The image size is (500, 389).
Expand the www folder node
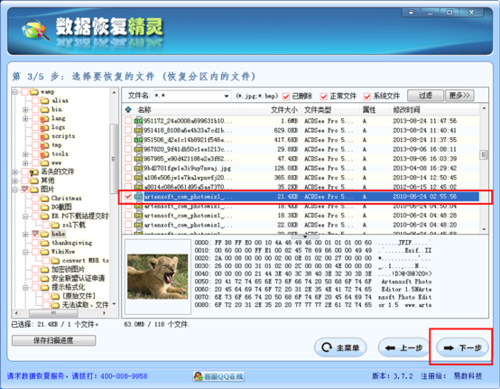pos(25,163)
